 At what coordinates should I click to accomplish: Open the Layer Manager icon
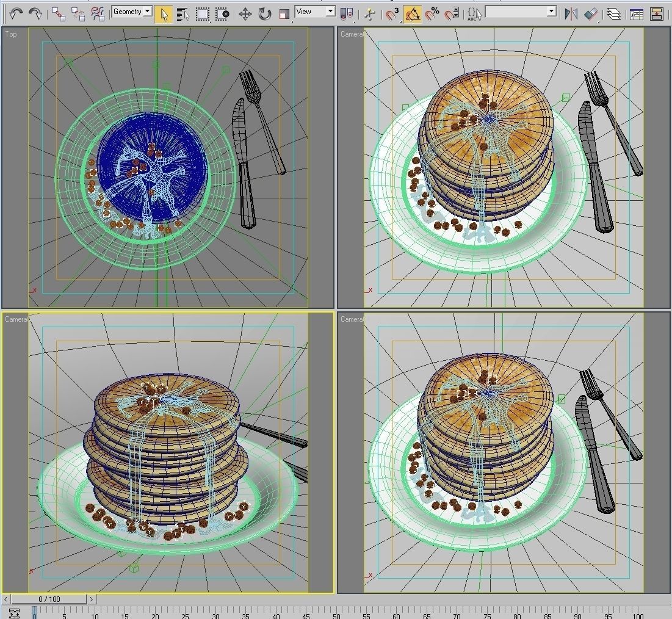(614, 15)
